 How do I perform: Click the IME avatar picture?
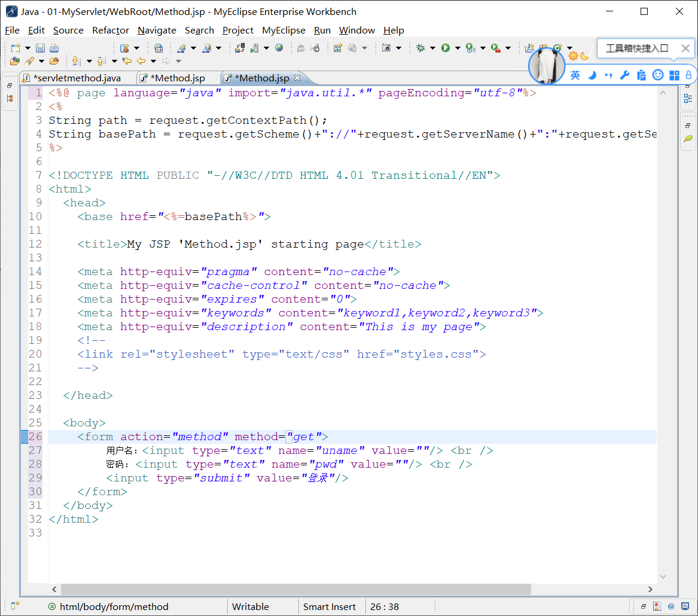pos(547,66)
